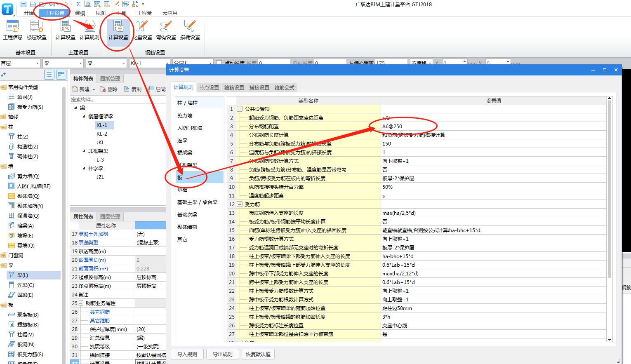The image size is (631, 364).
Task: Select 轴网(J) in component tree
Action: (25, 97)
